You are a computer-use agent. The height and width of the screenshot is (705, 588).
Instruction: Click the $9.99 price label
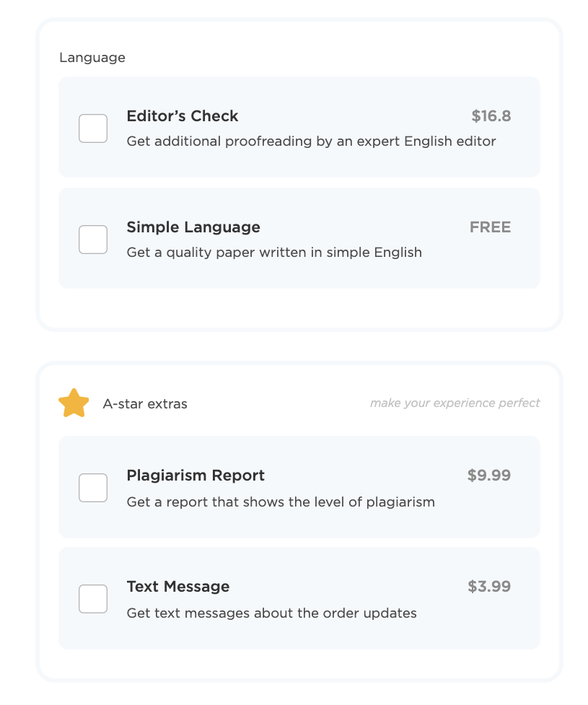[489, 476]
